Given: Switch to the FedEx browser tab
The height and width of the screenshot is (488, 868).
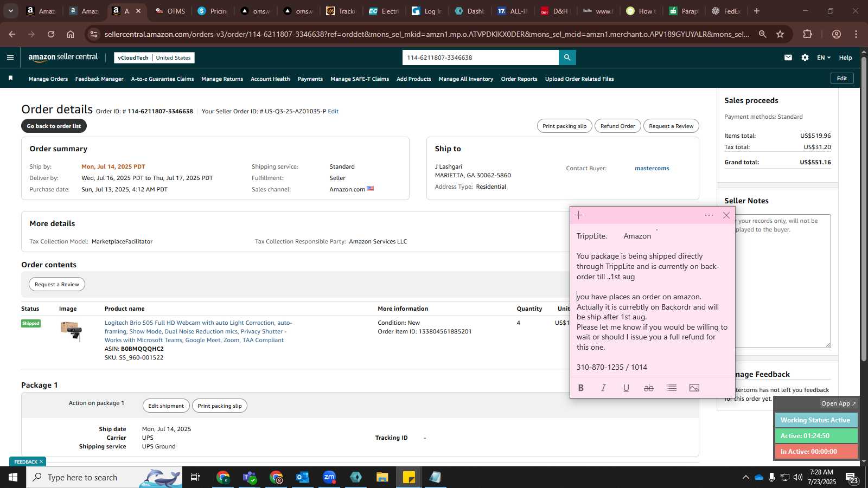Looking at the screenshot, I should tap(726, 11).
